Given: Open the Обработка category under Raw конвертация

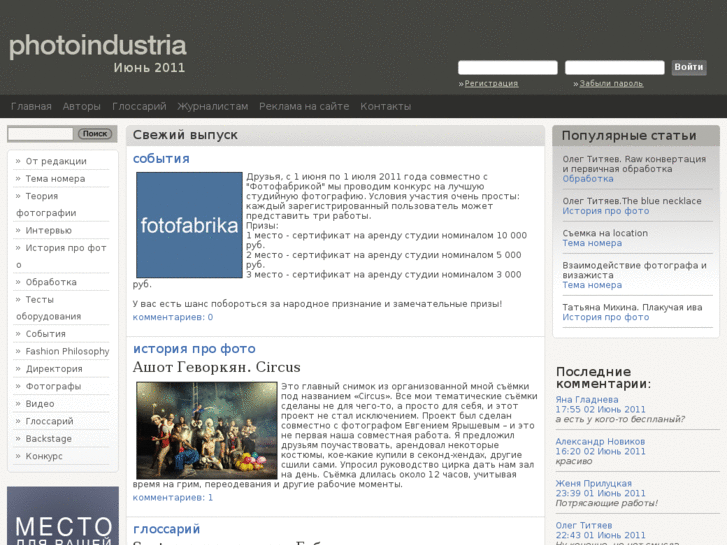Looking at the screenshot, I should [588, 179].
